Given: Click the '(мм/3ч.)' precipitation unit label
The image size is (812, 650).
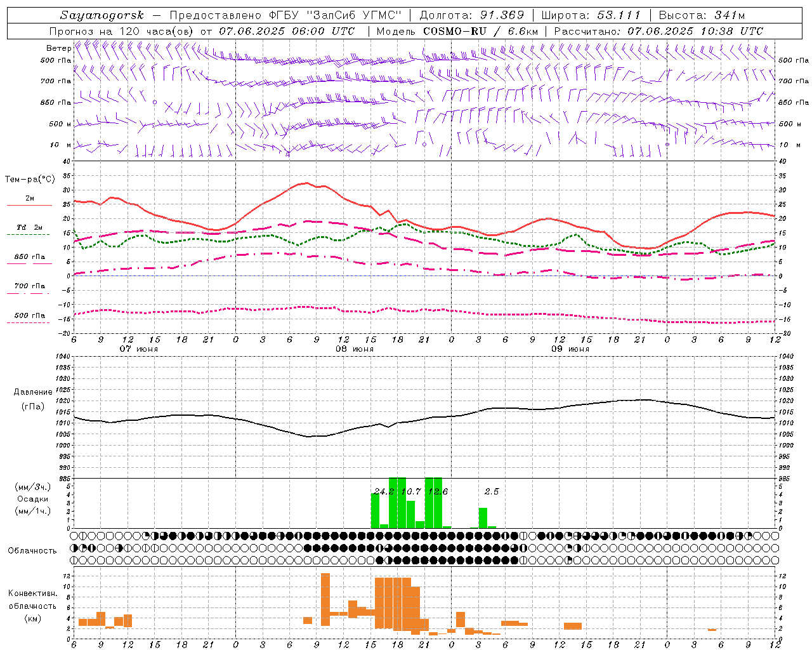Looking at the screenshot, I should tap(33, 487).
